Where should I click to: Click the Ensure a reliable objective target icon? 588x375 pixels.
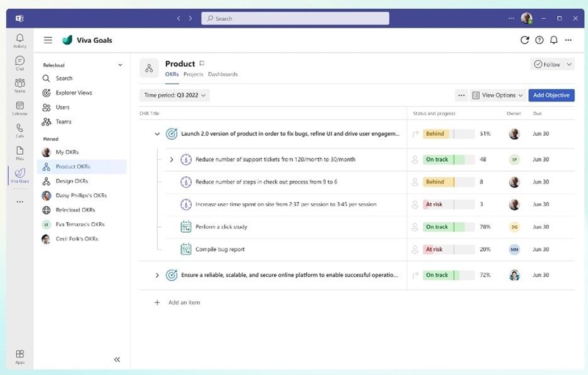click(x=172, y=275)
